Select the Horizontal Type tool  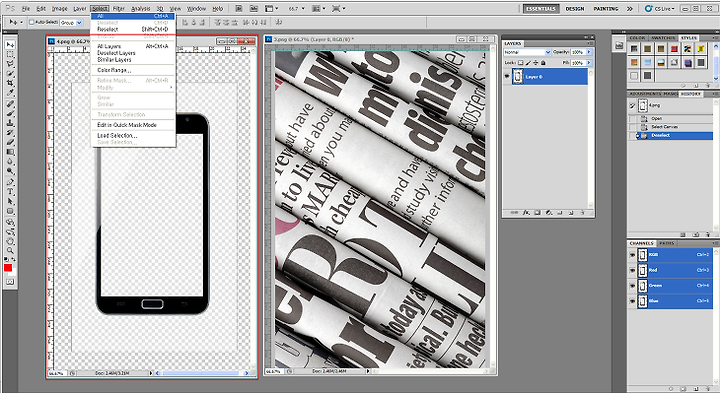pyautogui.click(x=10, y=192)
